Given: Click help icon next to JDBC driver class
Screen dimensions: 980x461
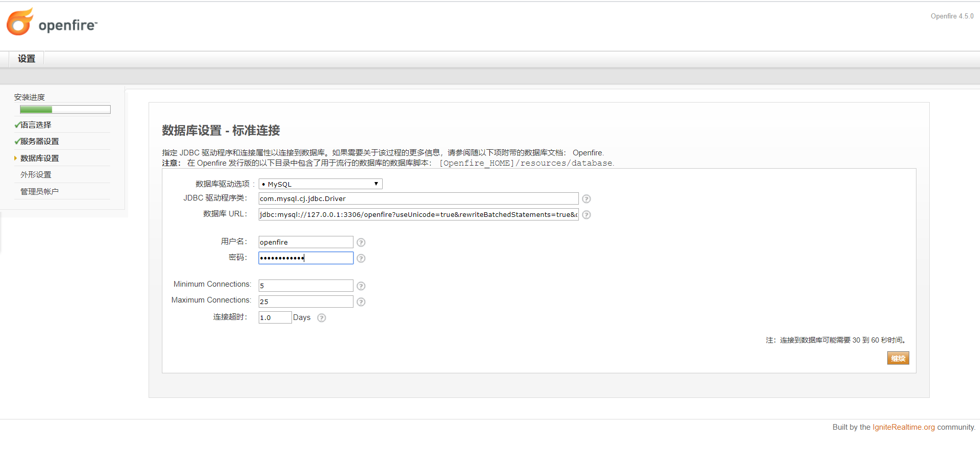Looking at the screenshot, I should click(587, 199).
